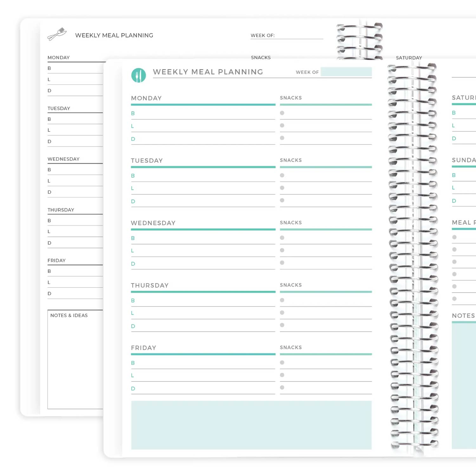Select the teal Wednesday lunch L line
The width and height of the screenshot is (476, 476).
click(x=203, y=251)
